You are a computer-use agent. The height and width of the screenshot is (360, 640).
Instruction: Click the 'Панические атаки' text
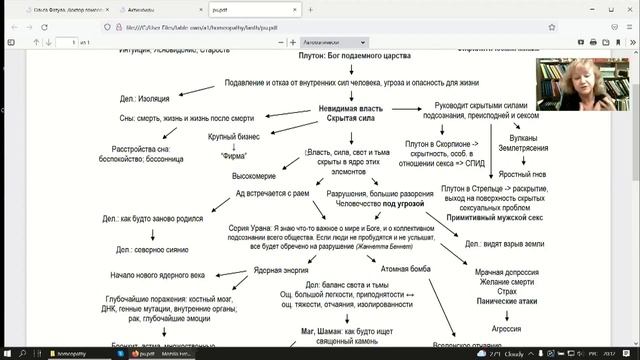click(507, 301)
